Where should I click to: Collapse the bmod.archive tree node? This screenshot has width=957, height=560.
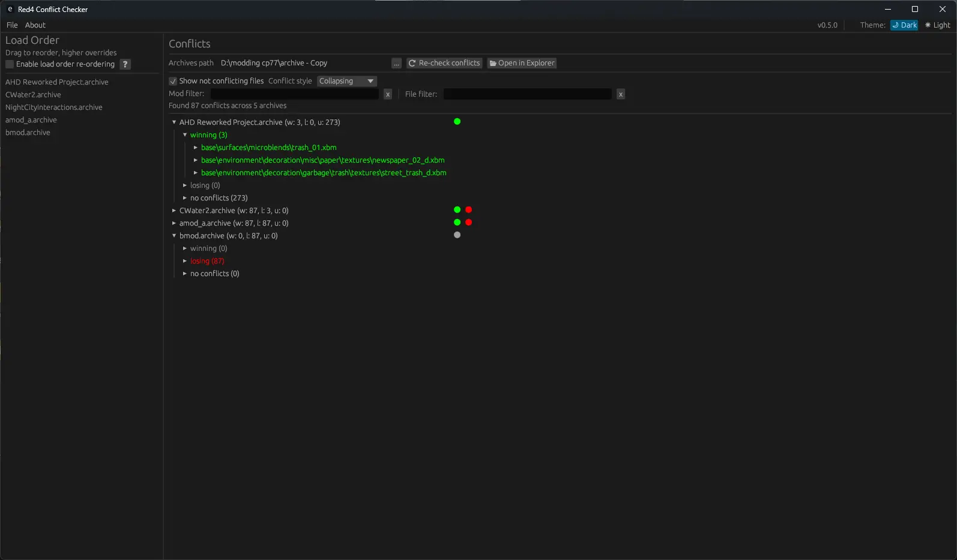pos(174,235)
